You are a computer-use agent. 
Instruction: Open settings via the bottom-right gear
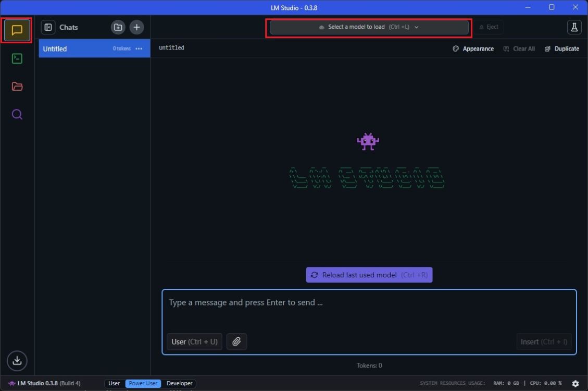pyautogui.click(x=576, y=383)
